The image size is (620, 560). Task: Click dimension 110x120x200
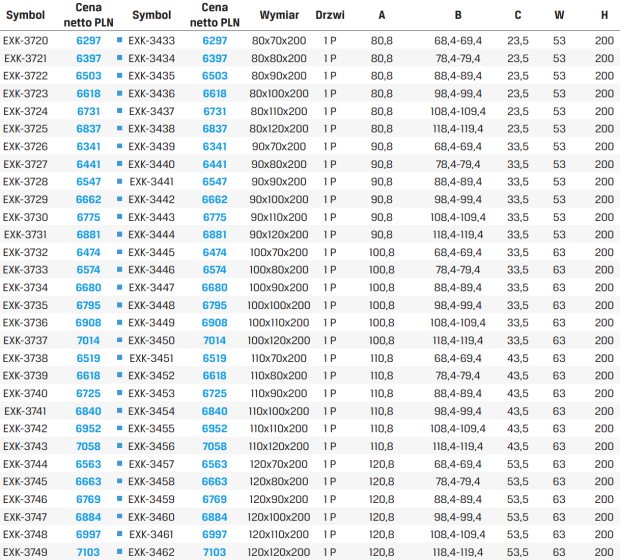pyautogui.click(x=279, y=447)
